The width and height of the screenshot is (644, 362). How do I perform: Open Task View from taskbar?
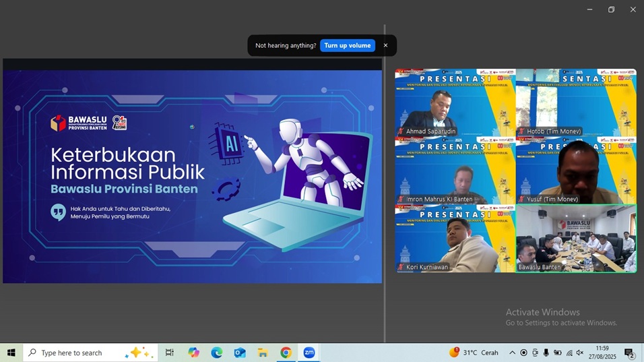coord(169,353)
